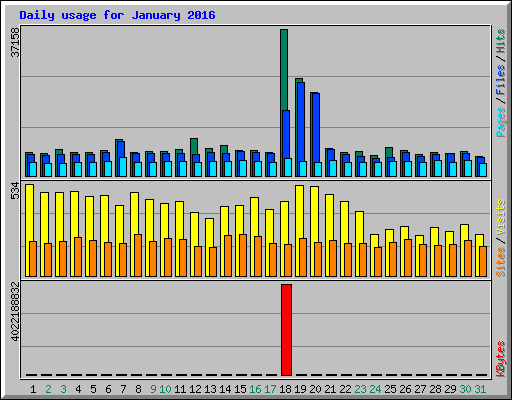Click day label 13 on the x-axis
Image resolution: width=512 pixels, height=400 pixels.
coord(210,389)
